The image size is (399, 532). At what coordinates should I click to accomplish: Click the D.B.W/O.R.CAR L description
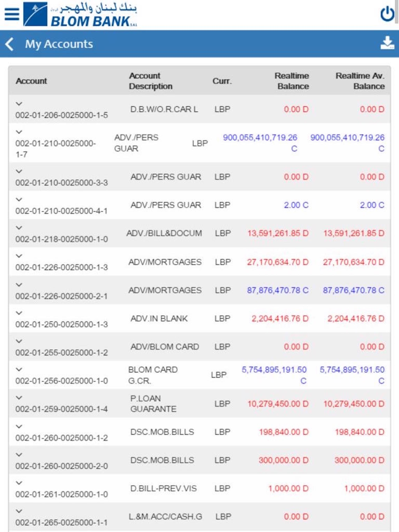pyautogui.click(x=164, y=109)
